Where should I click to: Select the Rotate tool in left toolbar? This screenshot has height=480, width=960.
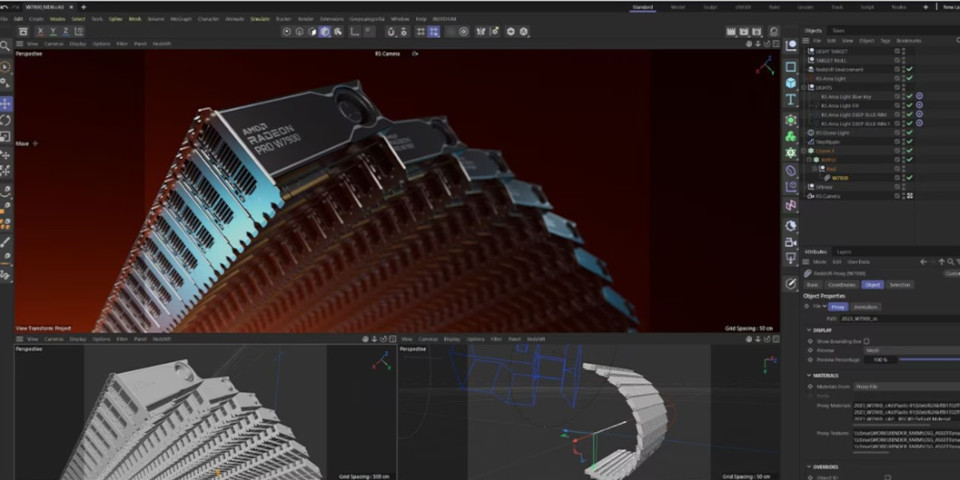[x=6, y=120]
